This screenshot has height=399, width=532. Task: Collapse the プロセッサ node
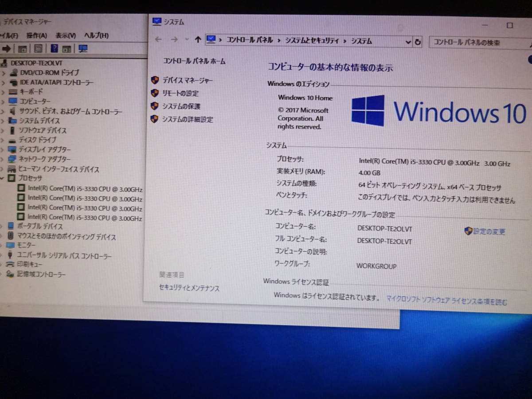[x=2, y=178]
